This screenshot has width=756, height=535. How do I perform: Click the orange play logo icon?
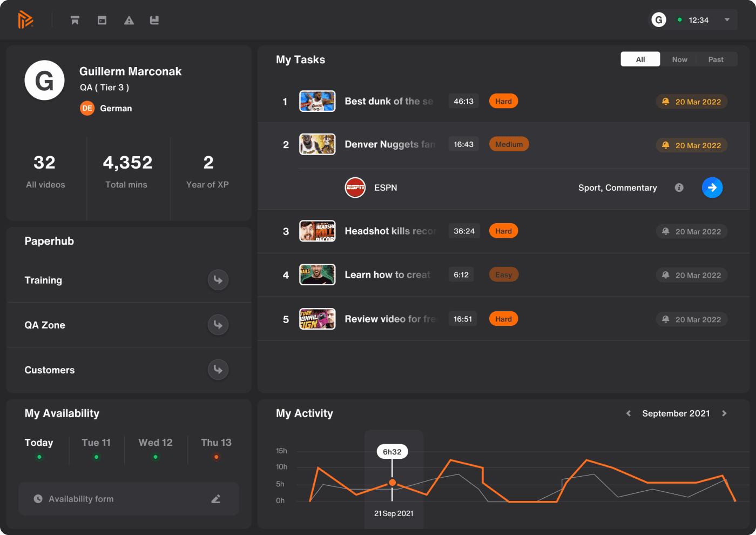point(25,20)
